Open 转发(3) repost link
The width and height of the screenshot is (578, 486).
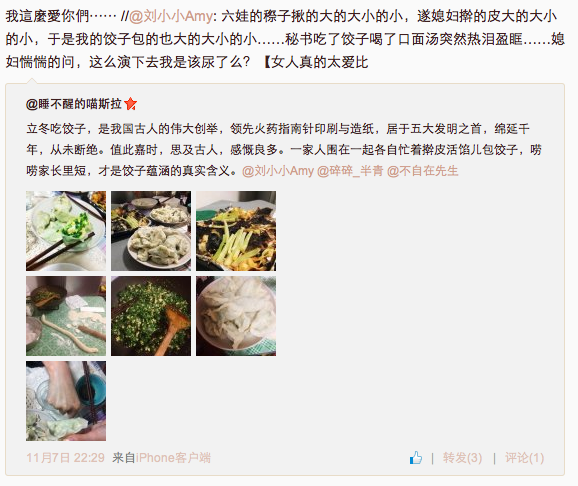pyautogui.click(x=463, y=458)
